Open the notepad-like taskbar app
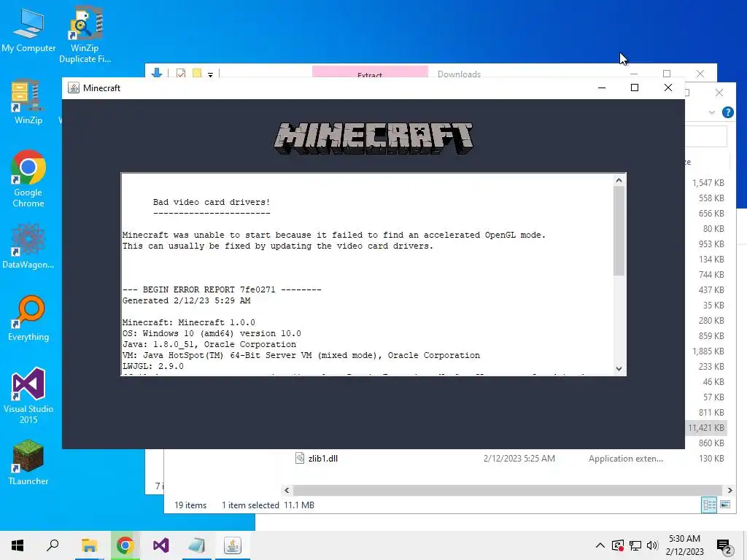 197,545
